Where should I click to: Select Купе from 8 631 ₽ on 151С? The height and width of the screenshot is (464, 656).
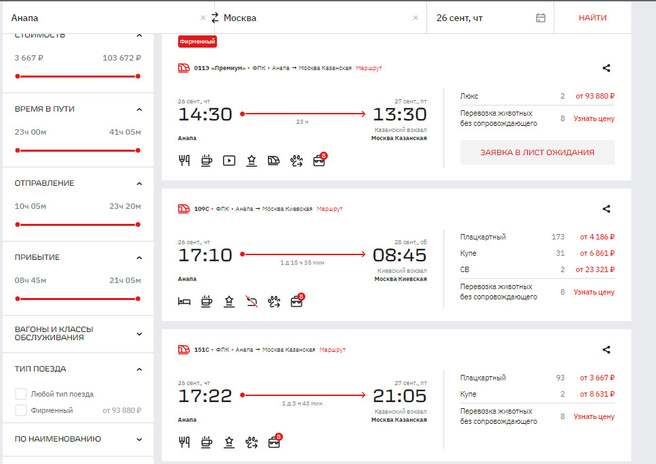click(537, 394)
